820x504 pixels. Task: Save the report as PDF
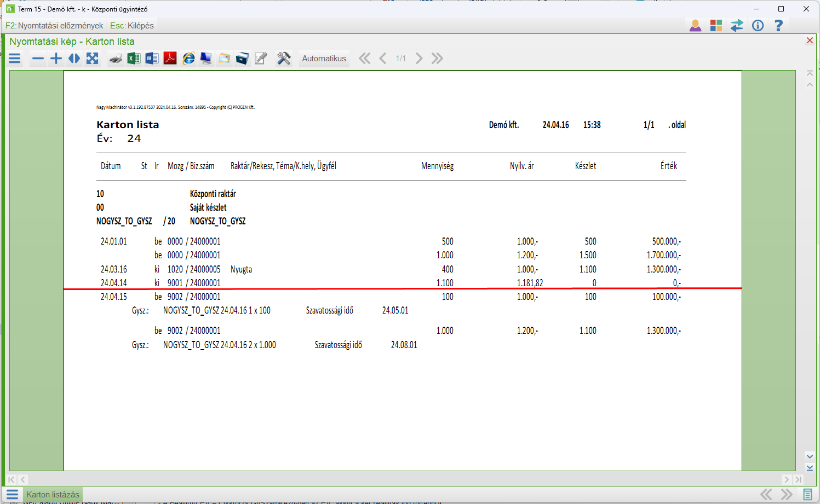pyautogui.click(x=170, y=59)
